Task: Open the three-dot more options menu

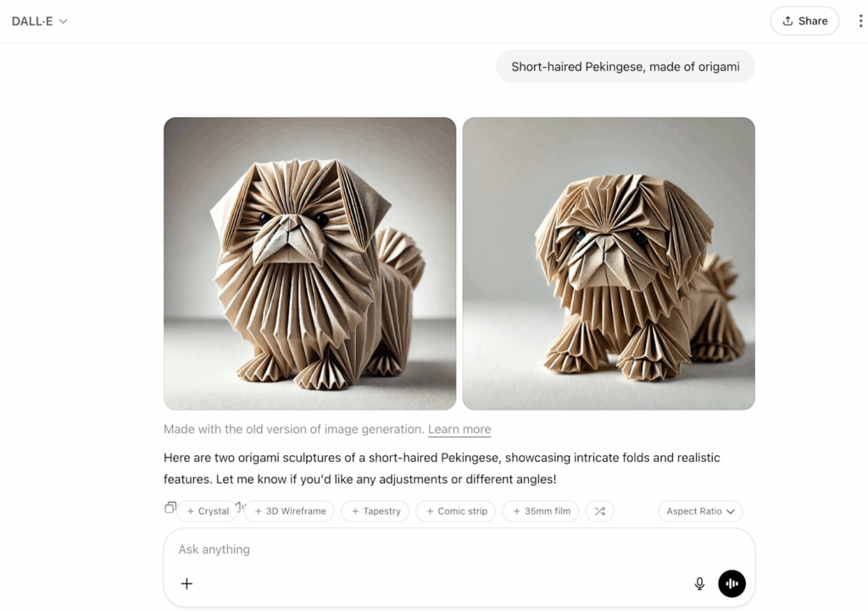Action: point(860,21)
